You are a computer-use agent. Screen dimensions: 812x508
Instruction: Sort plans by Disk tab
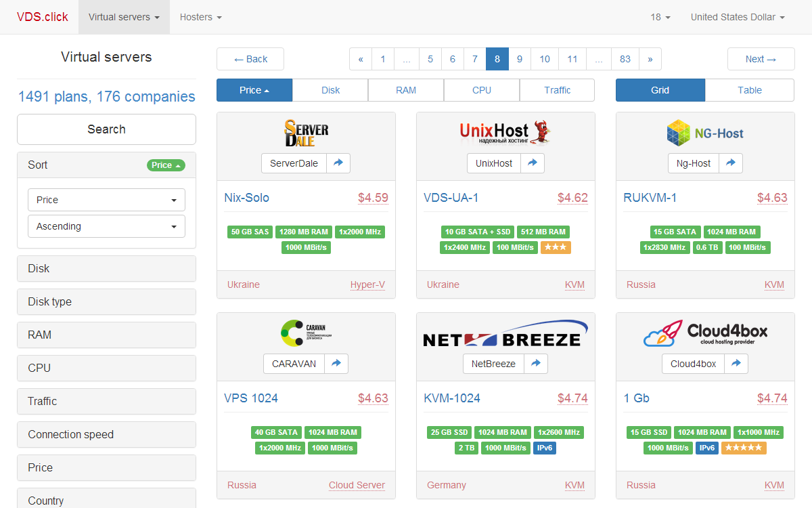click(330, 90)
